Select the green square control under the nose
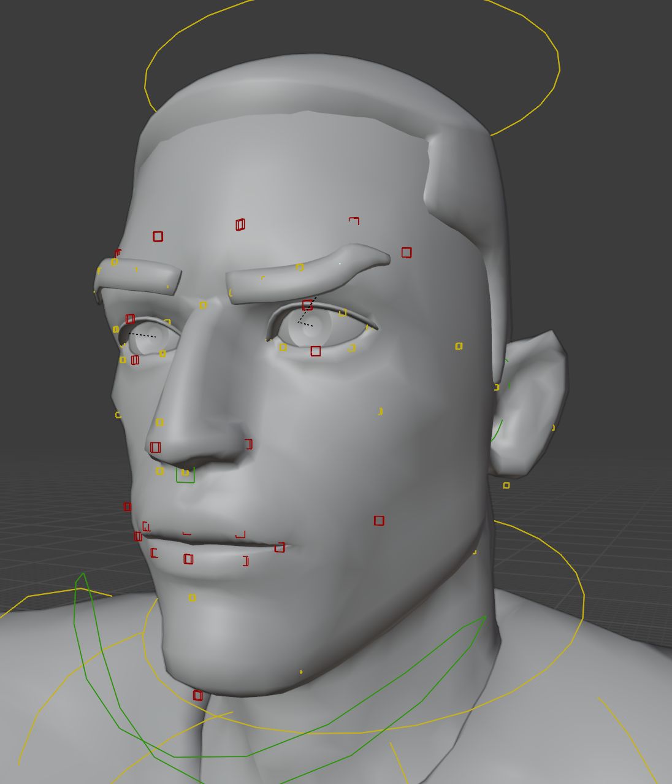This screenshot has width=672, height=784. coord(185,474)
